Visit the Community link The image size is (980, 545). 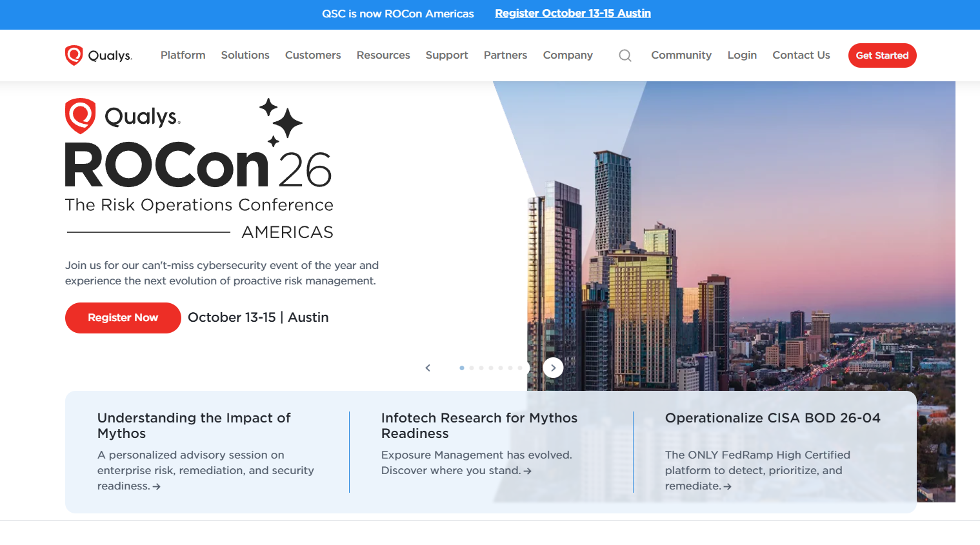pos(681,55)
